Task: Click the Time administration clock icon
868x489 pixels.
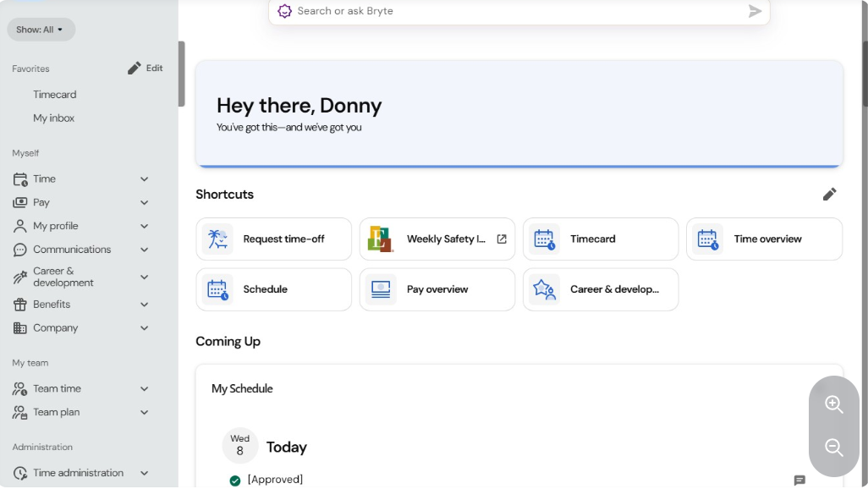Action: (20, 473)
